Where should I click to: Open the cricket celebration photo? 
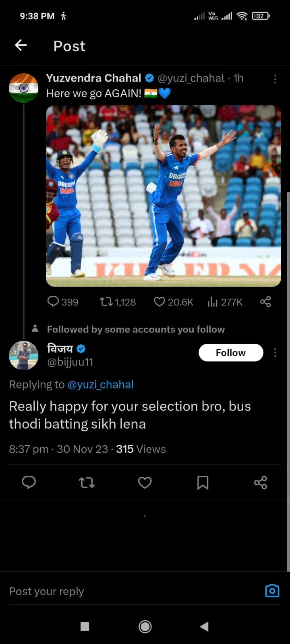point(163,196)
